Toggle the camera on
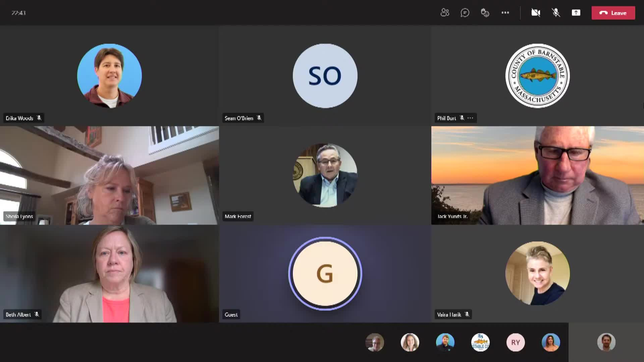644x362 pixels. [536, 13]
